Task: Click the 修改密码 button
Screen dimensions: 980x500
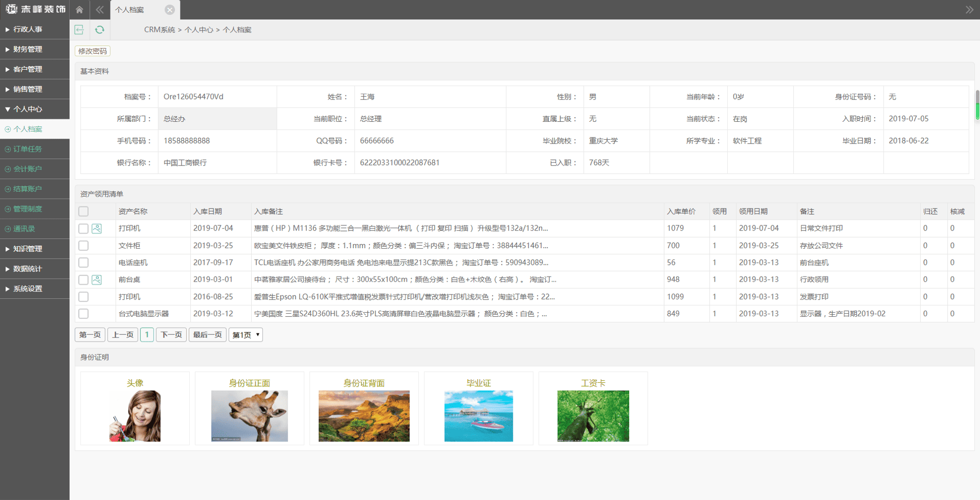Action: tap(93, 51)
